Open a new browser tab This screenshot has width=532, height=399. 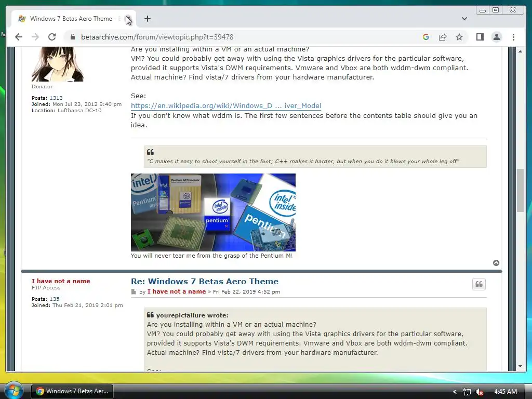[x=147, y=19]
